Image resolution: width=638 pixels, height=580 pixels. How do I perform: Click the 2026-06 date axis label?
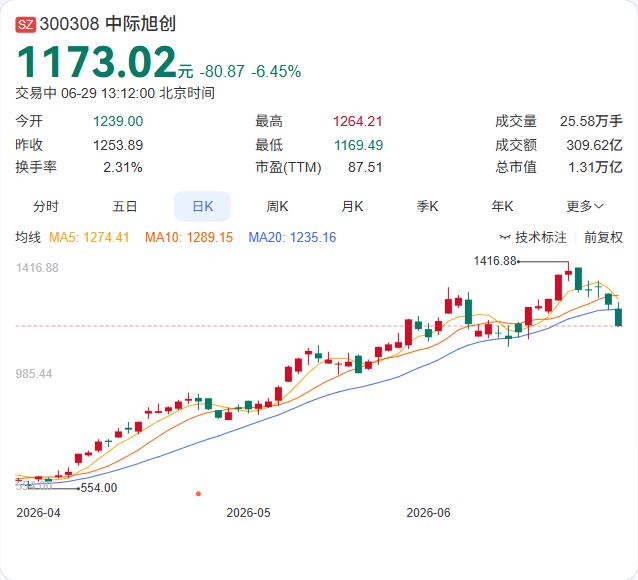tap(428, 512)
